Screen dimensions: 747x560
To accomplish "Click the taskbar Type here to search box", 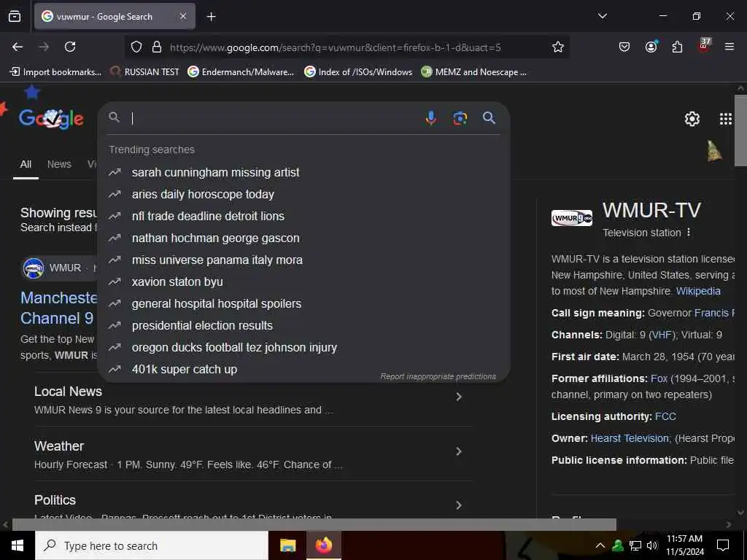I will [x=152, y=545].
